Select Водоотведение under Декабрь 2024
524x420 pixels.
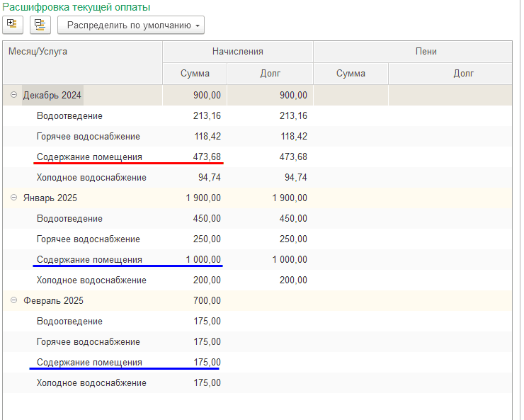(x=69, y=116)
